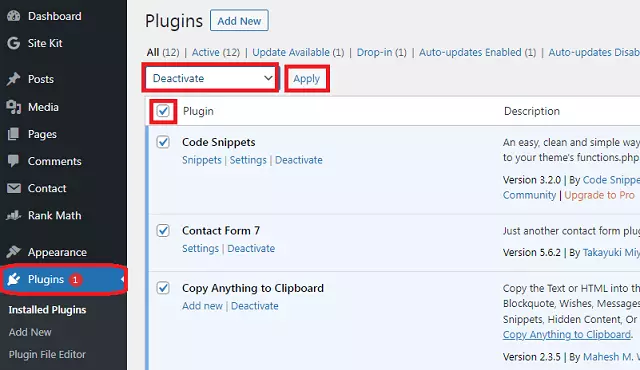Go to Posts menu

pyautogui.click(x=41, y=79)
